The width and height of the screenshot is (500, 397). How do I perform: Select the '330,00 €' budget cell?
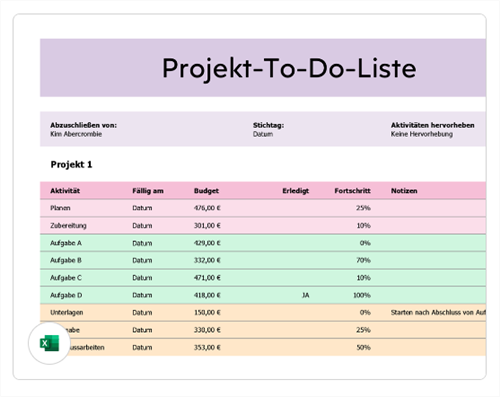[x=207, y=330]
